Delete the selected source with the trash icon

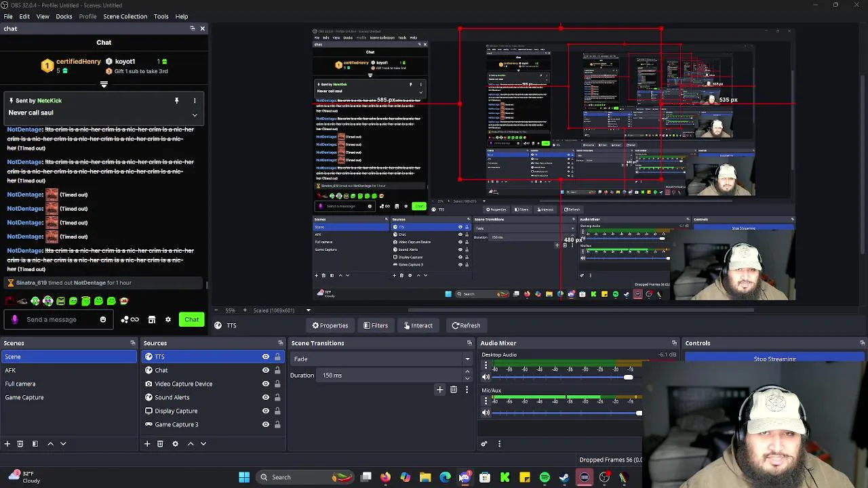coord(160,443)
